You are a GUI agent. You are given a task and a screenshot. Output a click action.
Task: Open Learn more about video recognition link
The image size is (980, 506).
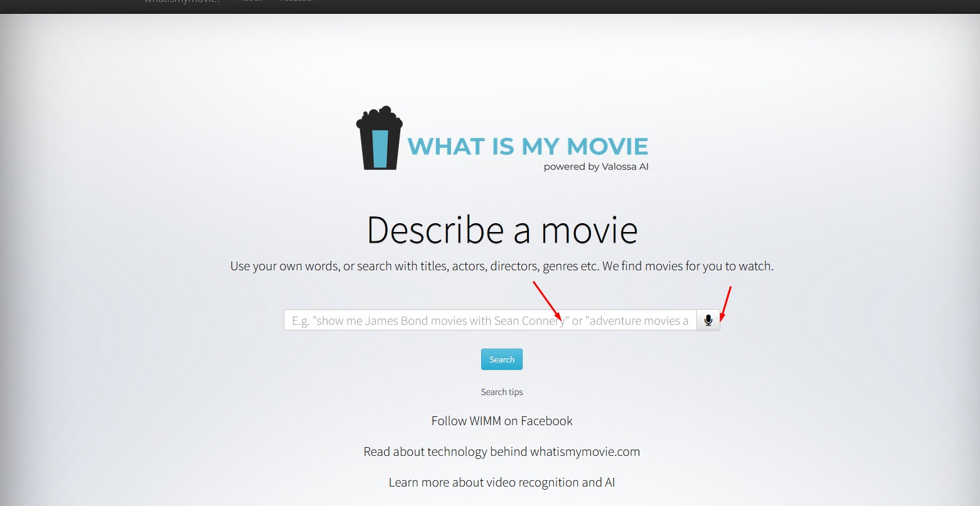pos(501,482)
